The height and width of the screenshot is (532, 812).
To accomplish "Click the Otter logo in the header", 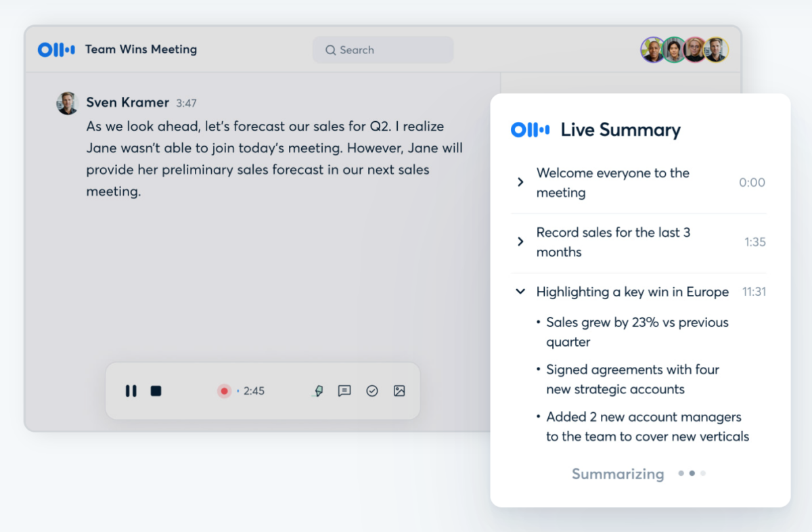I will click(55, 49).
